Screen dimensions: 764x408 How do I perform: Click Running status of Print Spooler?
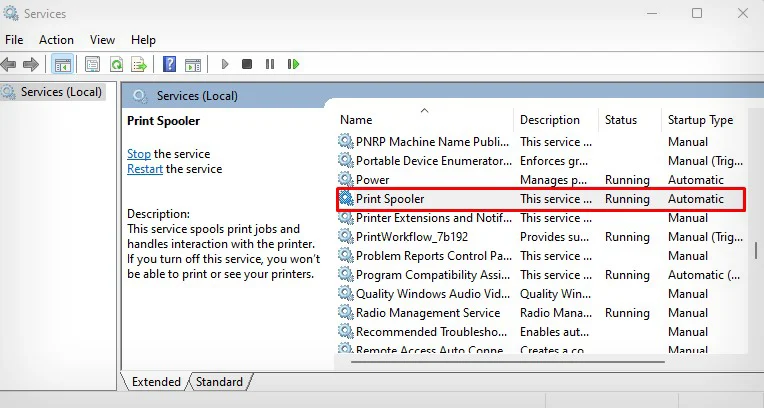[627, 199]
